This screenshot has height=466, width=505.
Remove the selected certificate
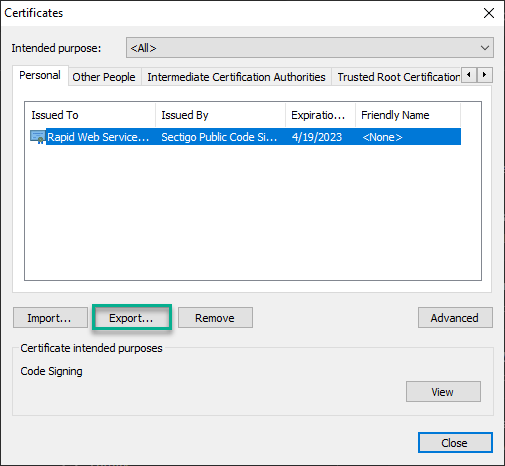pyautogui.click(x=215, y=318)
